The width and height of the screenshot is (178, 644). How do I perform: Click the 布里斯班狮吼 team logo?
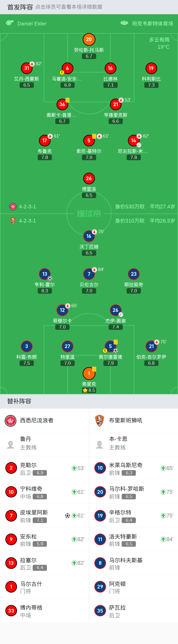coord(100,420)
